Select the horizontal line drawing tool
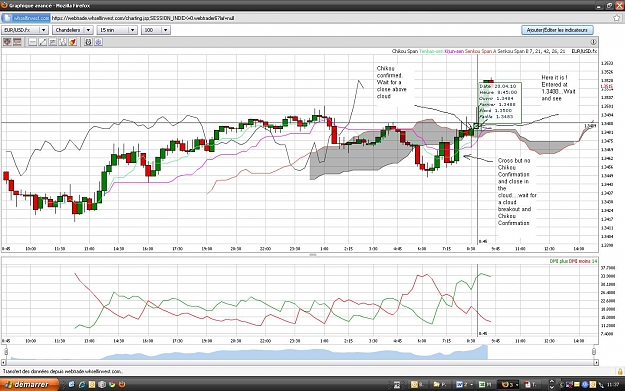625x391 pixels. click(x=33, y=42)
